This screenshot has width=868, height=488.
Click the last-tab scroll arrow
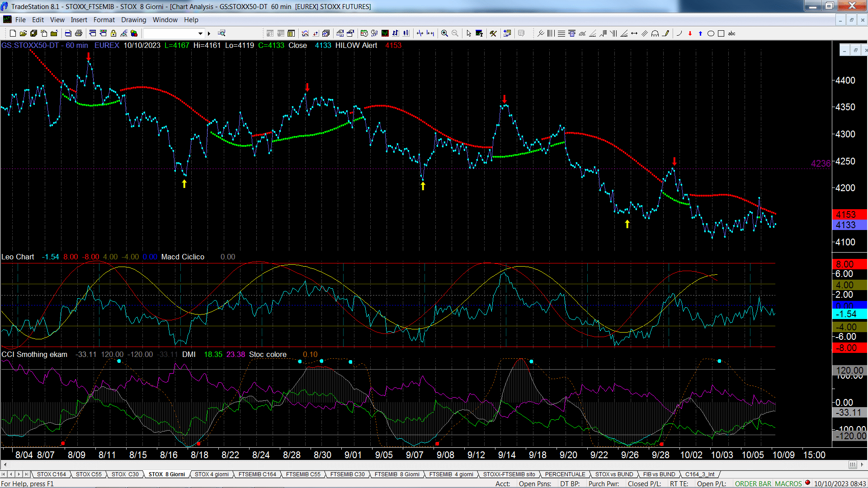(26, 474)
